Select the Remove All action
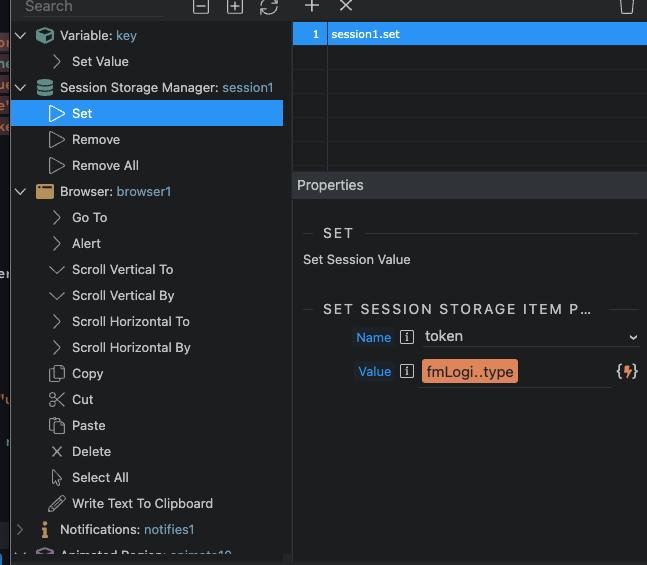 [105, 165]
